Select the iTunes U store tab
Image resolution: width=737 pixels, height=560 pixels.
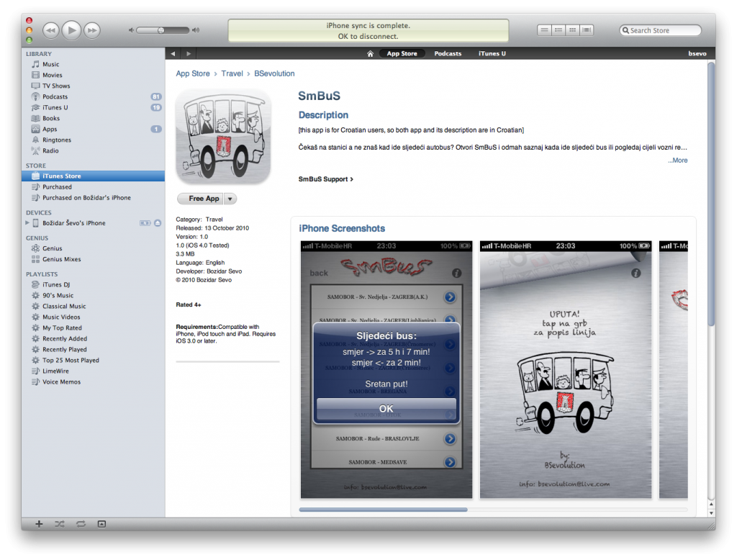pyautogui.click(x=492, y=53)
